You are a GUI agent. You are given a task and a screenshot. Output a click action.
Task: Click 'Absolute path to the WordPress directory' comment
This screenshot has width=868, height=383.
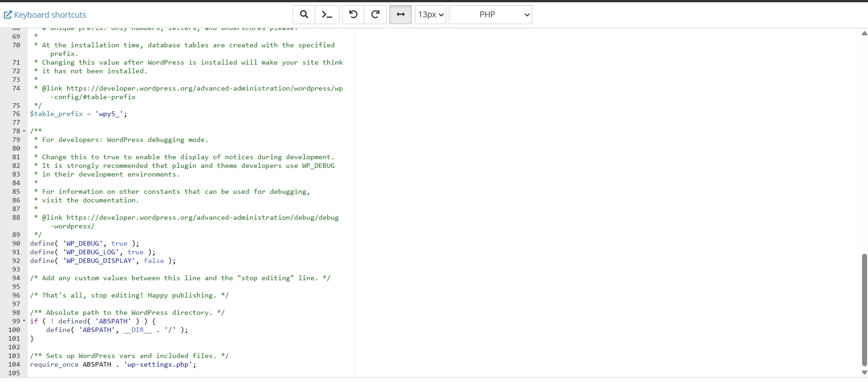coord(127,312)
